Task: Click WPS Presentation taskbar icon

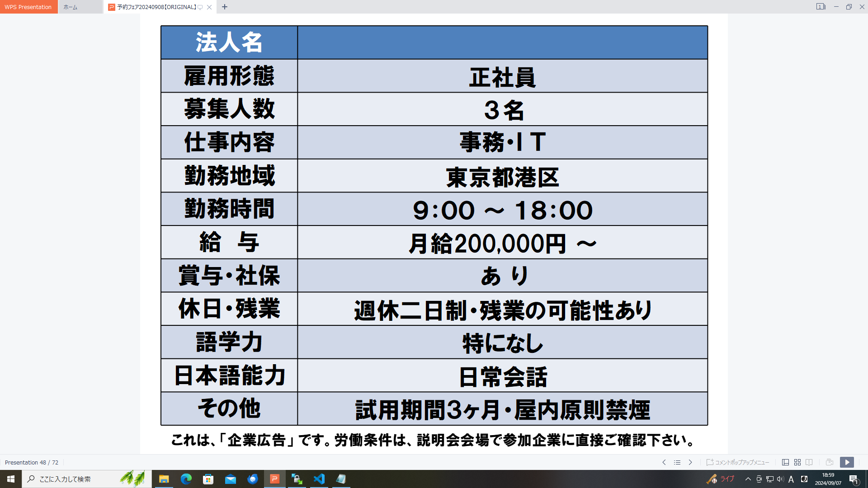Action: 274,479
